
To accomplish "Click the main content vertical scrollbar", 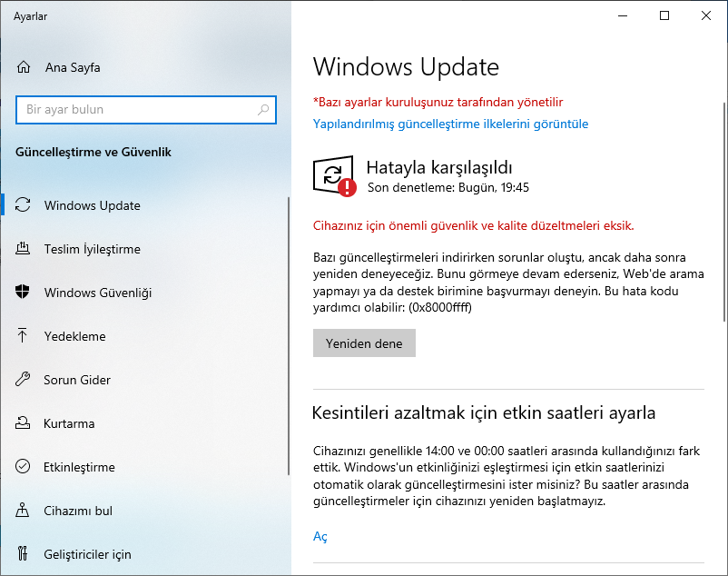I will [x=724, y=212].
